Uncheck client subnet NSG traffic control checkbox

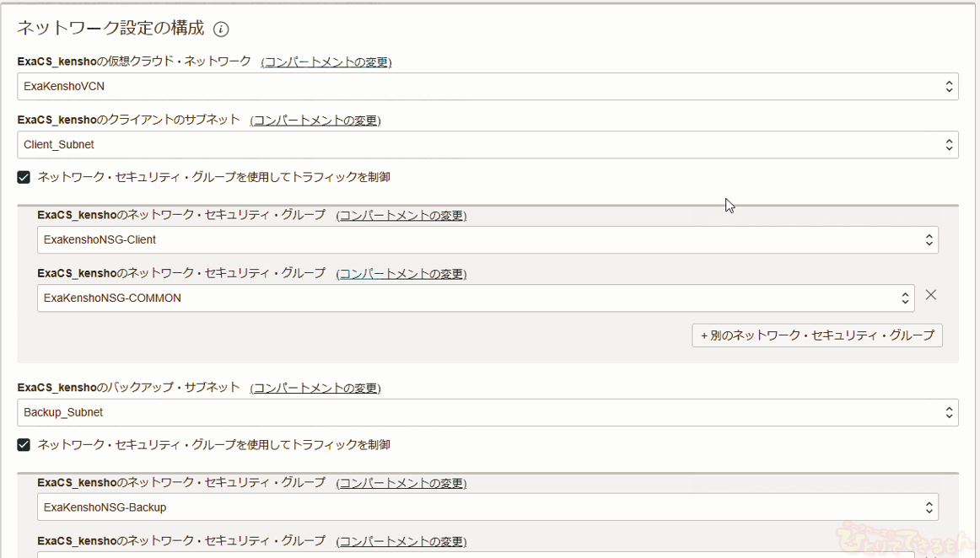(x=24, y=178)
